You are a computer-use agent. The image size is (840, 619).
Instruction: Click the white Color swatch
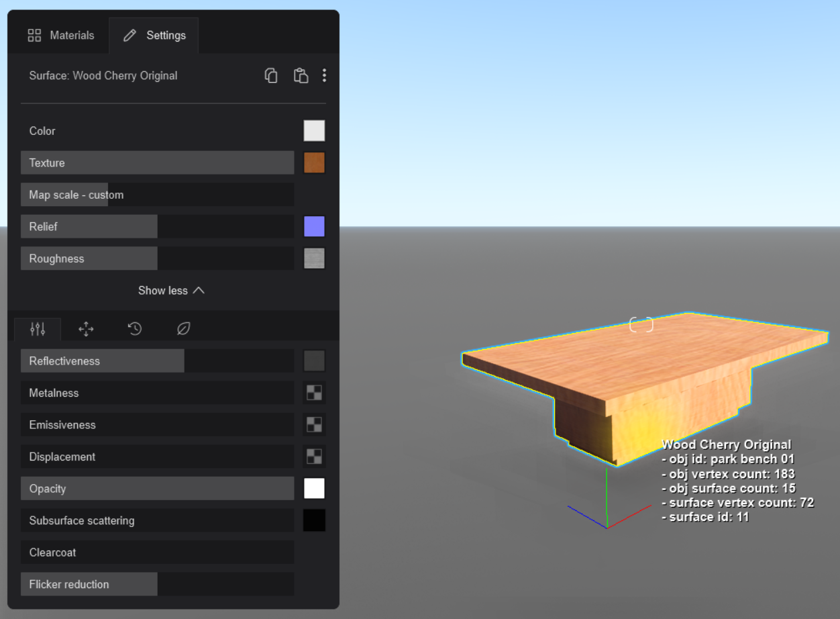314,131
